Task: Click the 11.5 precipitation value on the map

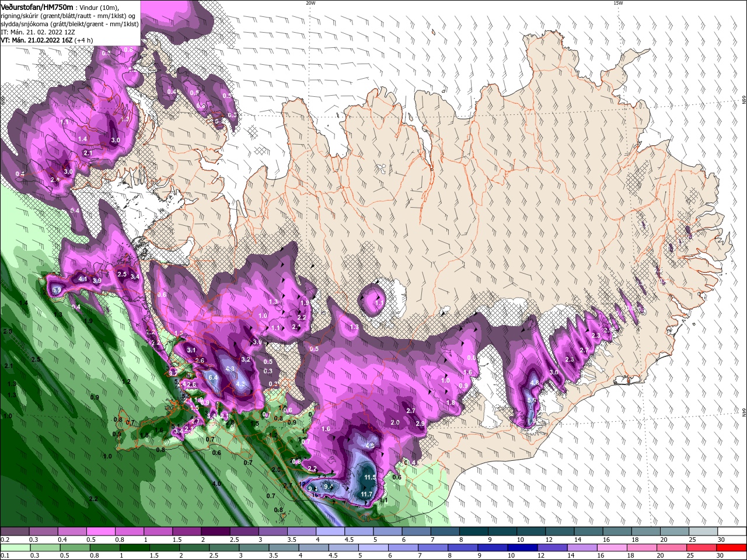Action: pyautogui.click(x=370, y=477)
